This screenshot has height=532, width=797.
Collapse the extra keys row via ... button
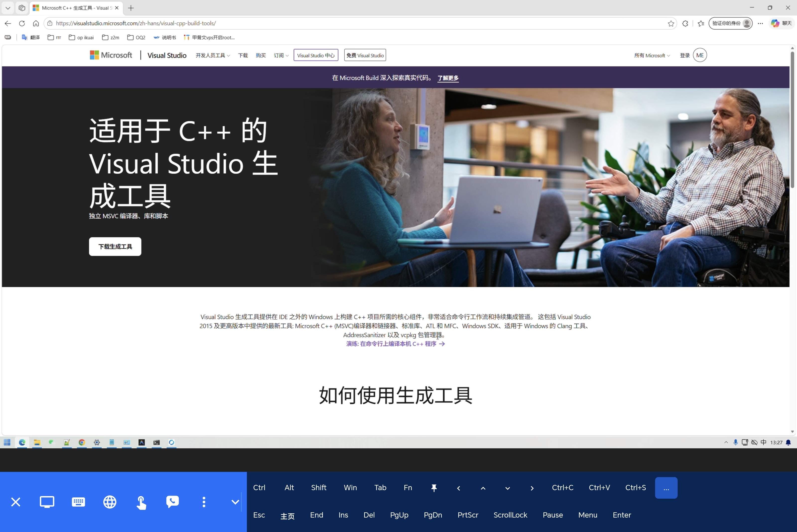666,488
